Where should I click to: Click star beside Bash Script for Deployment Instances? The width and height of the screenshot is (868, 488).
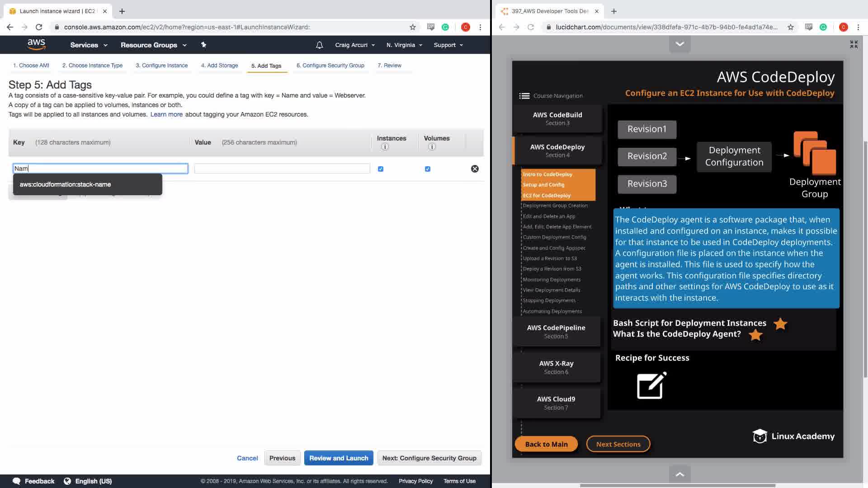[x=780, y=324]
